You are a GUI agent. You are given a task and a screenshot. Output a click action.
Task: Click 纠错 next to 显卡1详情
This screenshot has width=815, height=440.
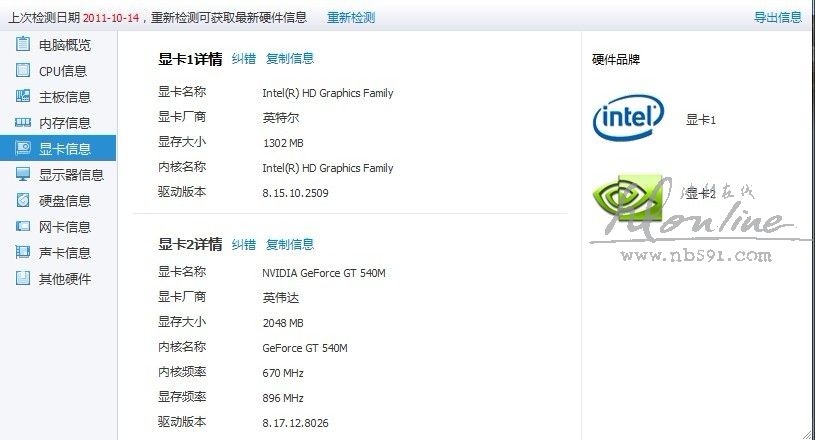244,59
